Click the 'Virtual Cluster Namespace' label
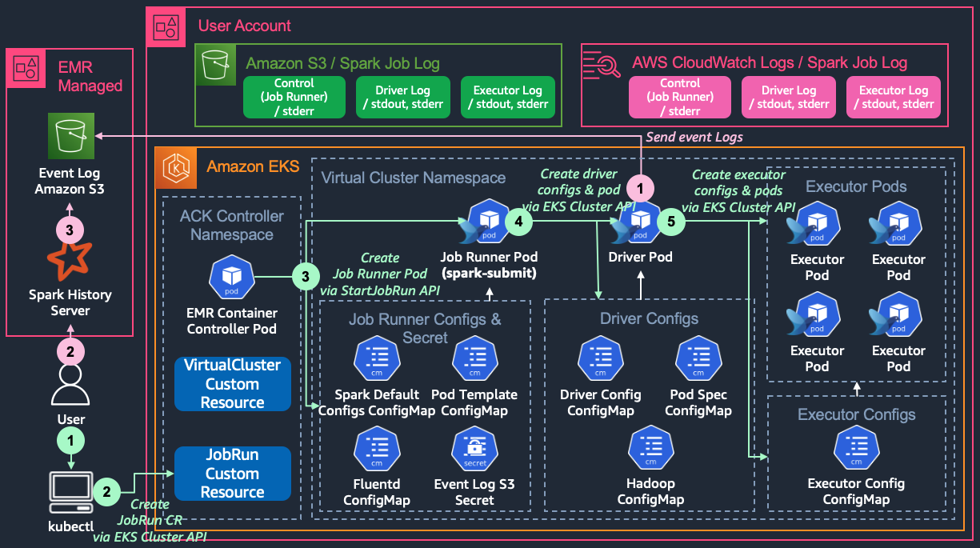Screen dimensions: 980x548 [x=413, y=178]
